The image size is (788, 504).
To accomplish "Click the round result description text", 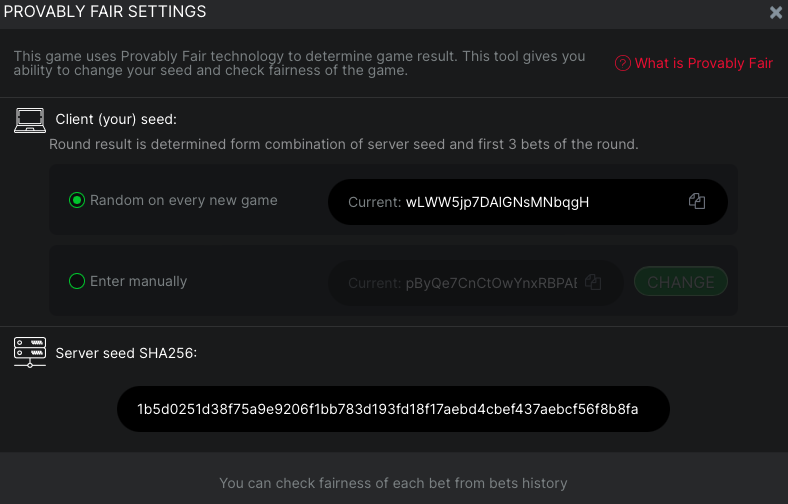I will tap(344, 145).
